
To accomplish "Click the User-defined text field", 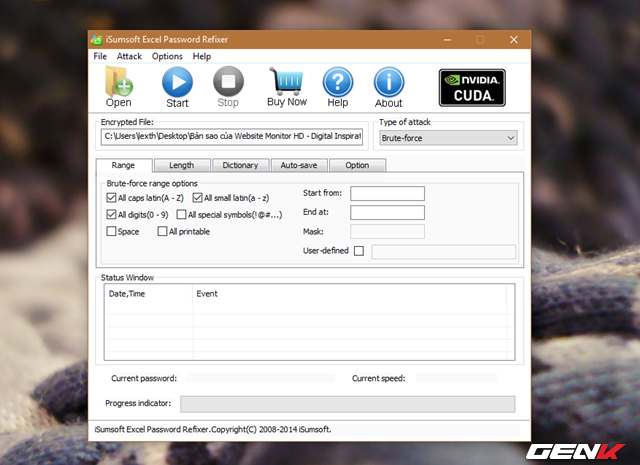I will (444, 252).
